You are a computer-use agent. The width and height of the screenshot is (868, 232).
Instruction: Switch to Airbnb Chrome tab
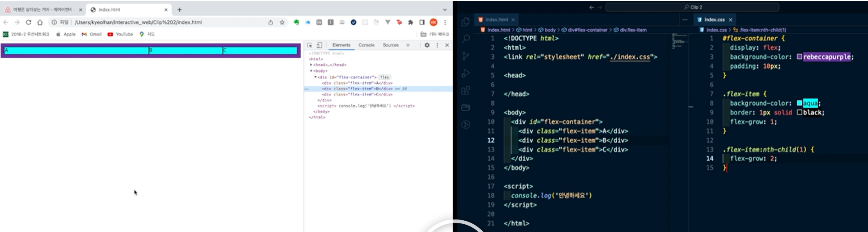[43, 10]
